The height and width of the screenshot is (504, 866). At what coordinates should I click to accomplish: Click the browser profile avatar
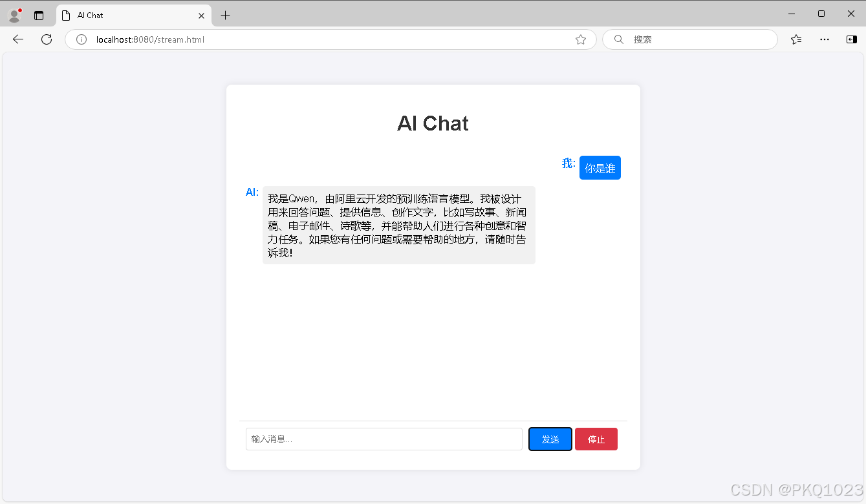pyautogui.click(x=13, y=14)
